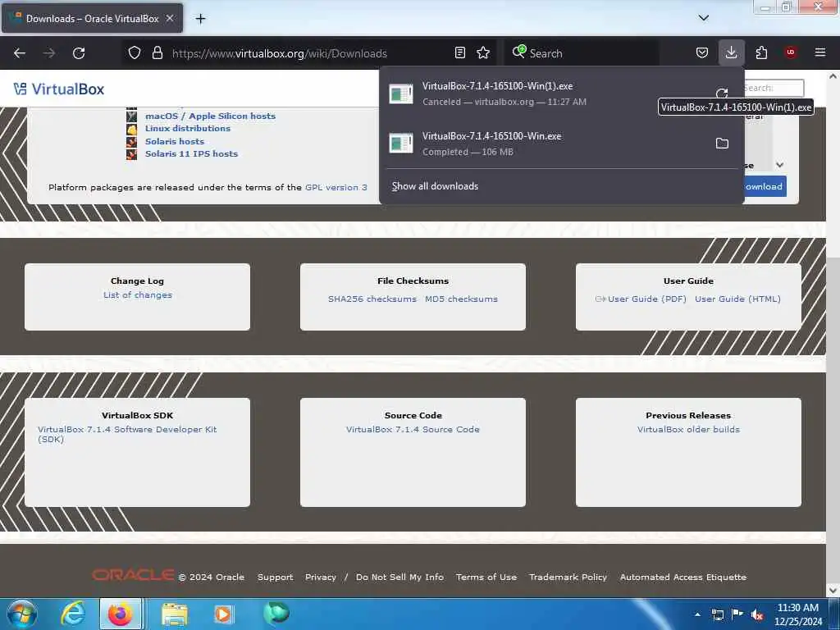The height and width of the screenshot is (630, 840).
Task: Click the Oracle logo in footer
Action: 133,575
